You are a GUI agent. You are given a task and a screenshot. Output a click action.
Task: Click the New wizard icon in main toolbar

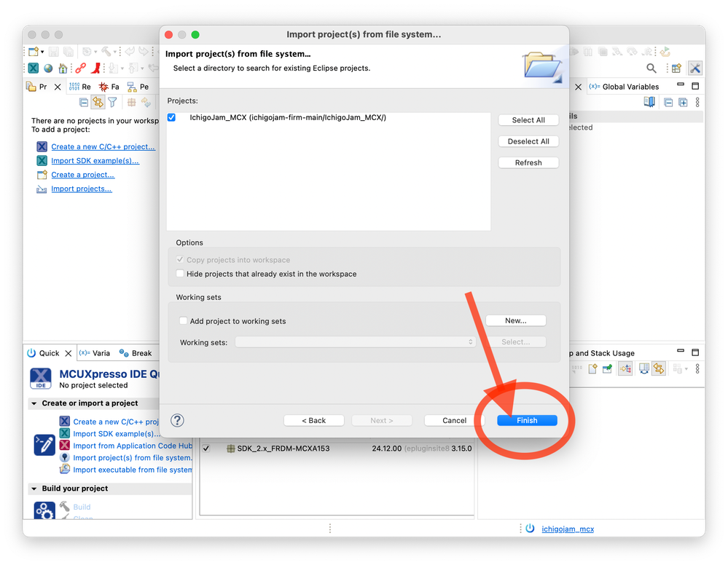[x=33, y=52]
